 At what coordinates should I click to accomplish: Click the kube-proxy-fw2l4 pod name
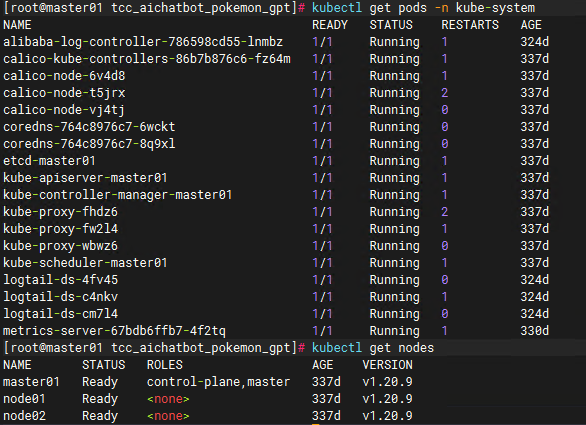61,229
